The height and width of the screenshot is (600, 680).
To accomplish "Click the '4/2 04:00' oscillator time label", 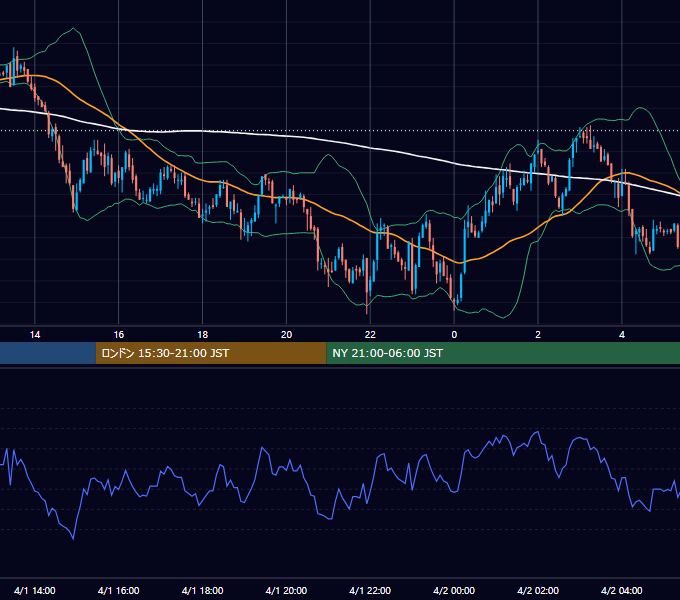I will coord(622,590).
